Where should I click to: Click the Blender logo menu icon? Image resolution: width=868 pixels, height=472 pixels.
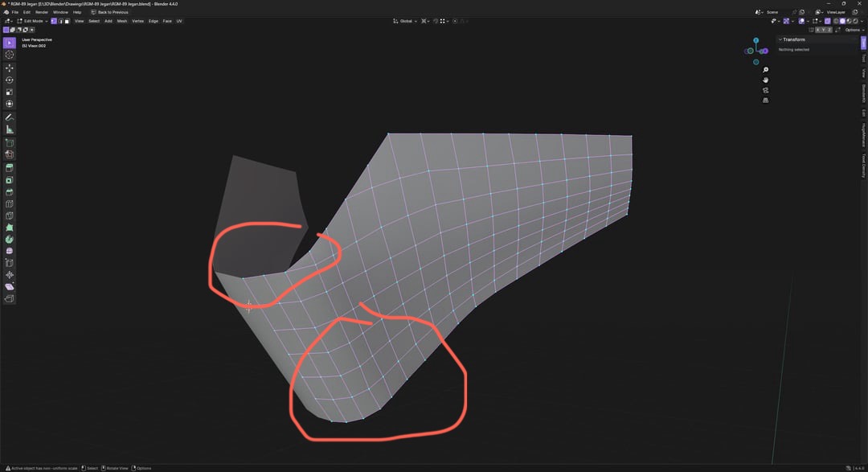6,12
